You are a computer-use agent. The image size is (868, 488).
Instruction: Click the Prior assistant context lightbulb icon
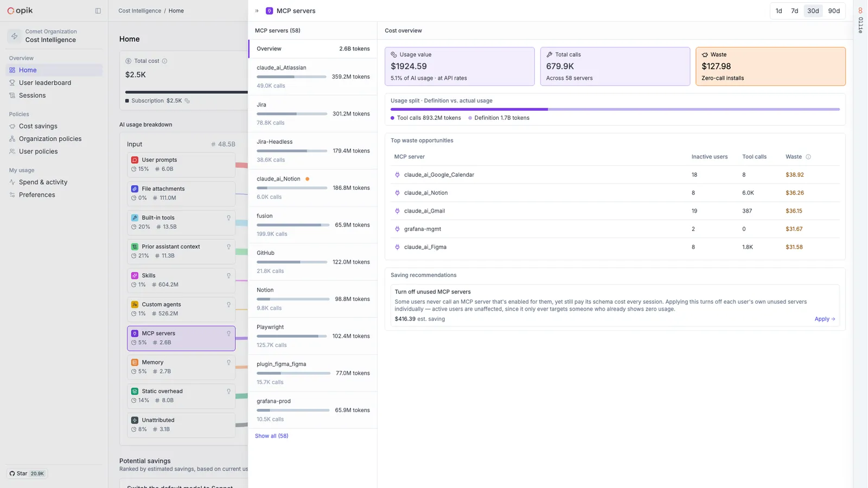229,247
